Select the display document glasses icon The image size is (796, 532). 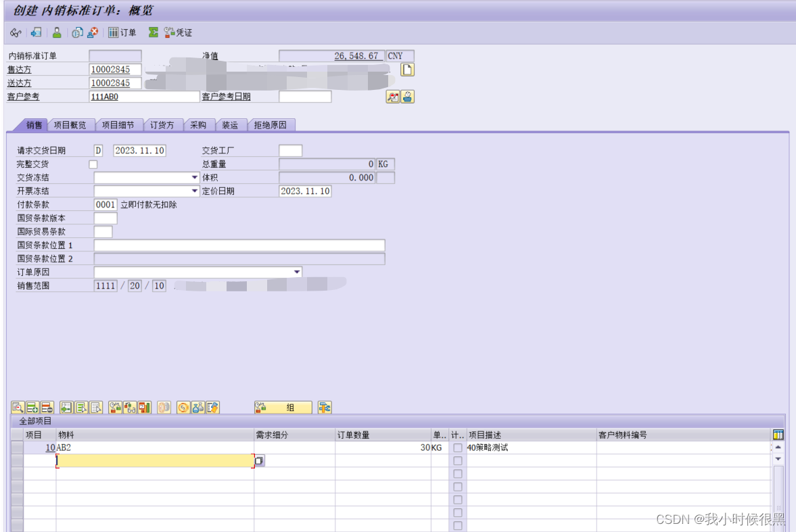(x=15, y=32)
